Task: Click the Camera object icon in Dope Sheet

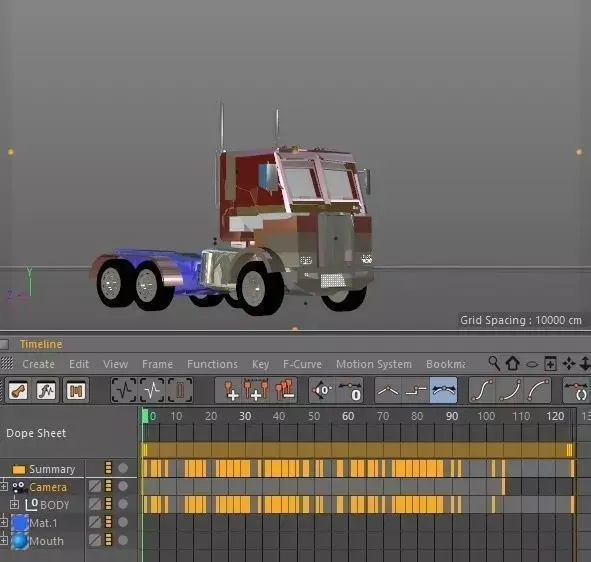Action: 19,487
